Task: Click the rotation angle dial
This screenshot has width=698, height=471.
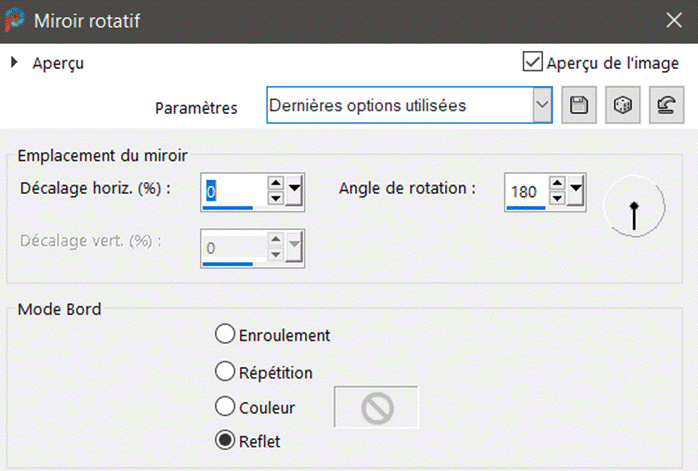Action: tap(634, 207)
